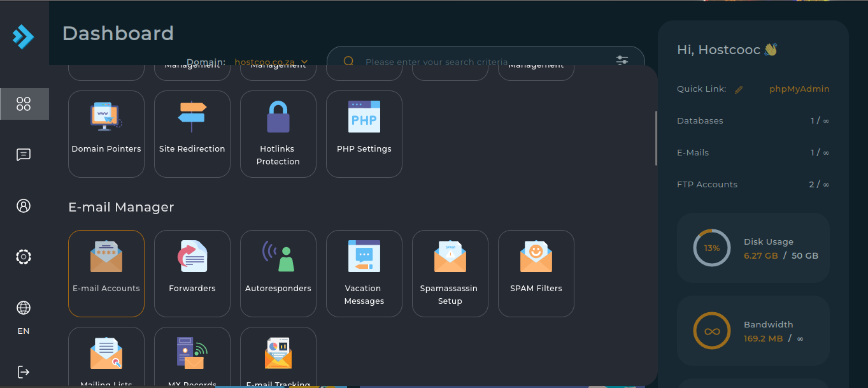Click the logout icon in sidebar

[24, 371]
